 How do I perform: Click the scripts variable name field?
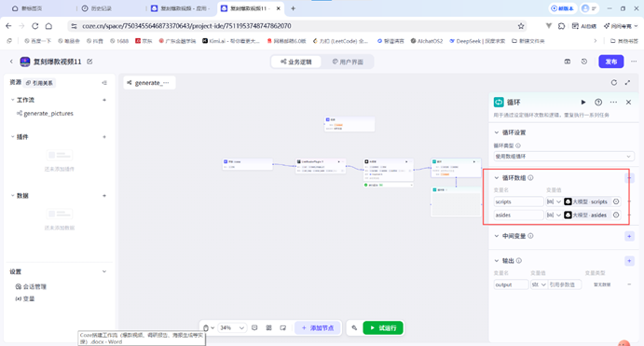(x=518, y=201)
